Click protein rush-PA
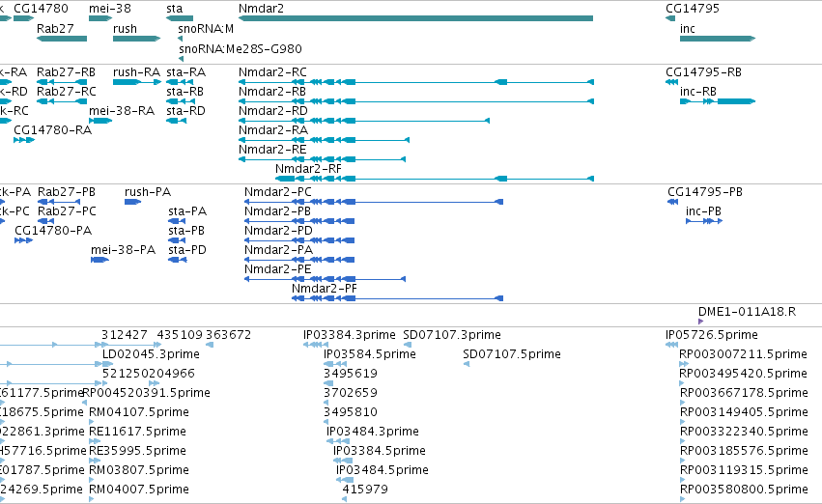Screen dimensions: 822x504 pyautogui.click(x=132, y=202)
